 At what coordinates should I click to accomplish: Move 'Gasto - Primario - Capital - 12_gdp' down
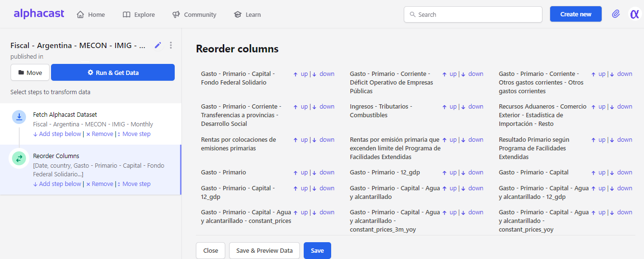point(323,188)
